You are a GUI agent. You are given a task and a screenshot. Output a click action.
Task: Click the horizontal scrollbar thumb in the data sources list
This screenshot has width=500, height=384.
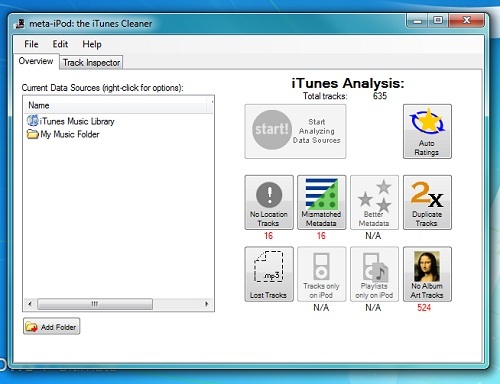tap(95, 304)
